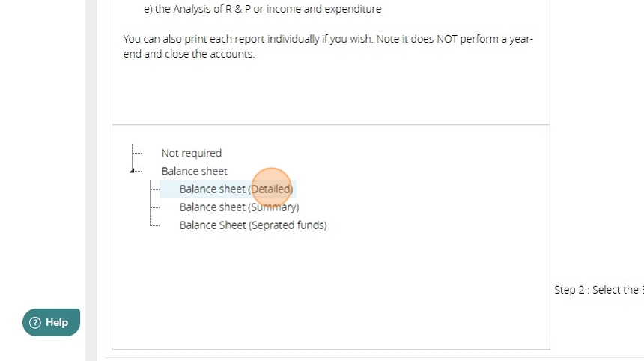Collapse the Balance sheet tree node arrow
This screenshot has width=644, height=361.
132,171
